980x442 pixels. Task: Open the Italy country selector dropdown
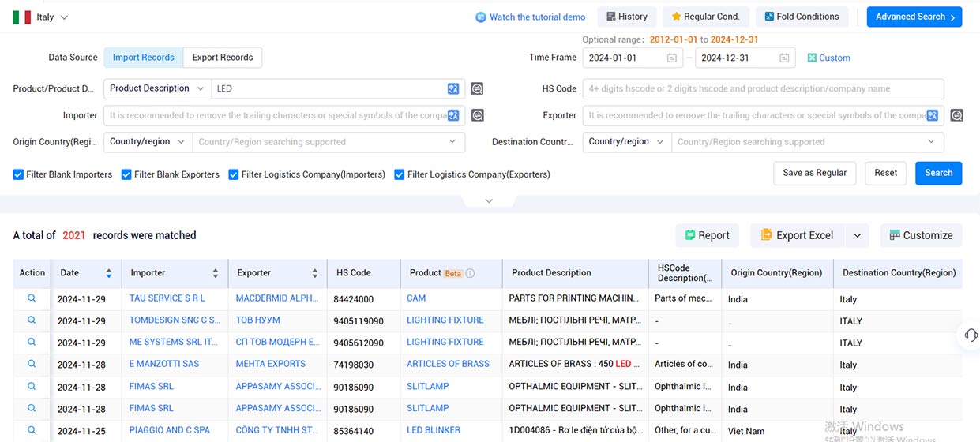tap(41, 17)
